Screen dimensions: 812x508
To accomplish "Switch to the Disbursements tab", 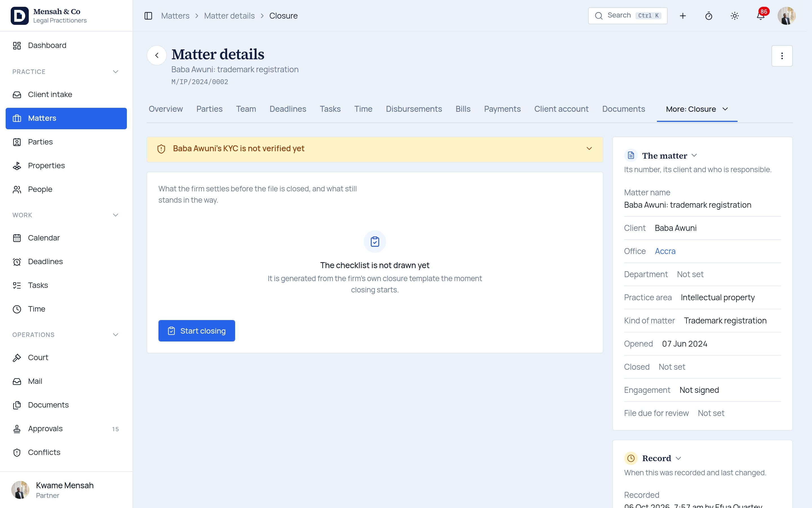I will pyautogui.click(x=414, y=109).
